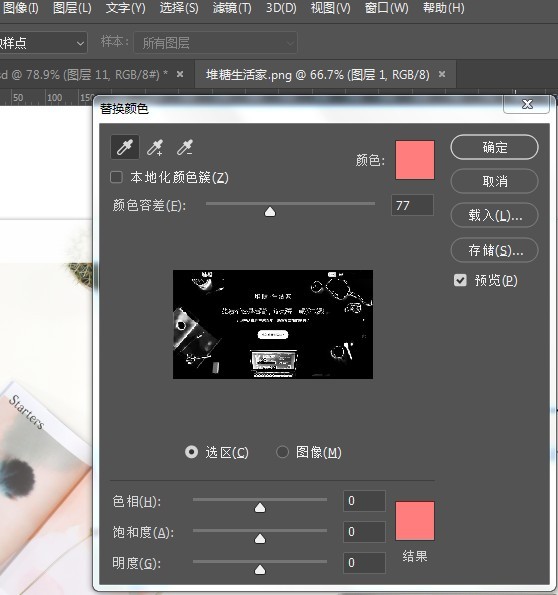Click the 确定 button
Screen dimensions: 558x595
coord(494,147)
